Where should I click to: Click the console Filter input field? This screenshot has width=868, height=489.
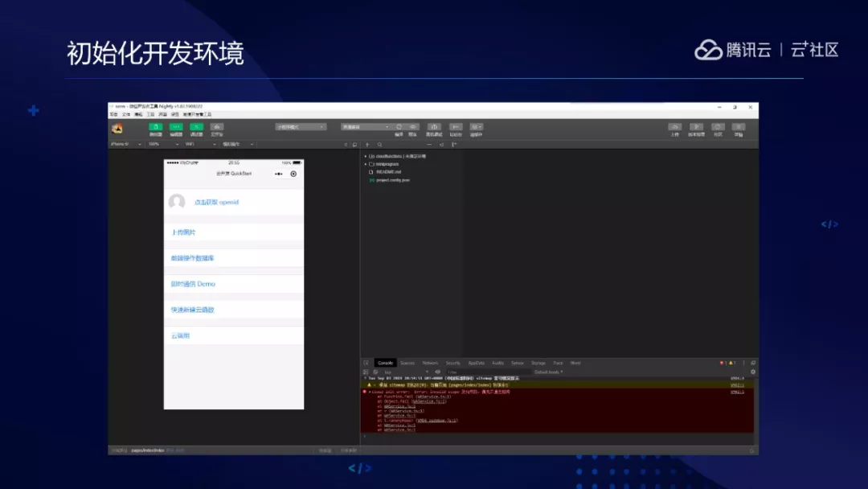(489, 372)
